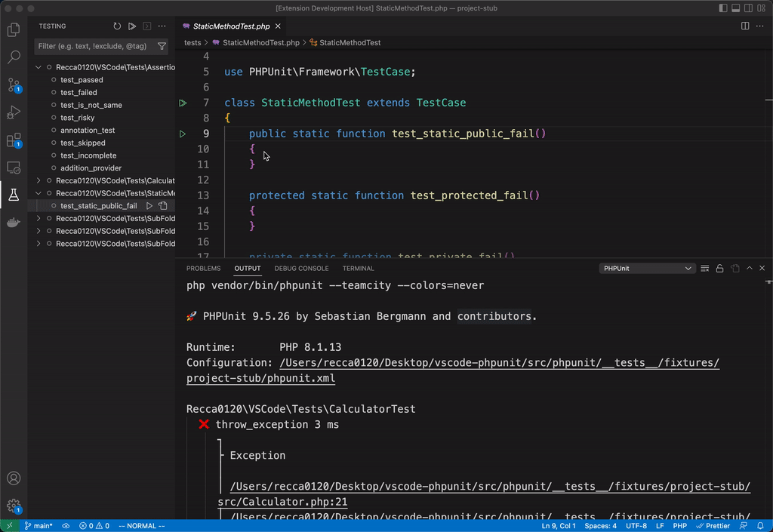Change Spaces: 4 indentation setting

click(600, 526)
